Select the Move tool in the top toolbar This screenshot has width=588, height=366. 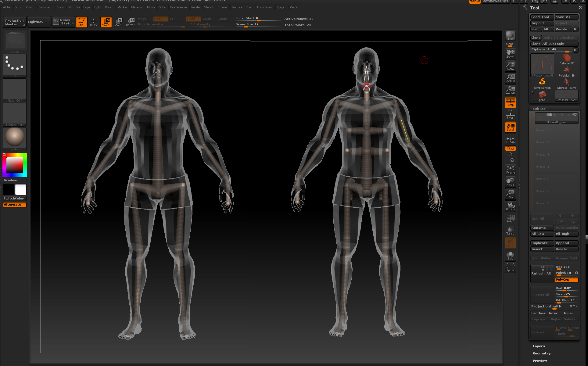(106, 22)
